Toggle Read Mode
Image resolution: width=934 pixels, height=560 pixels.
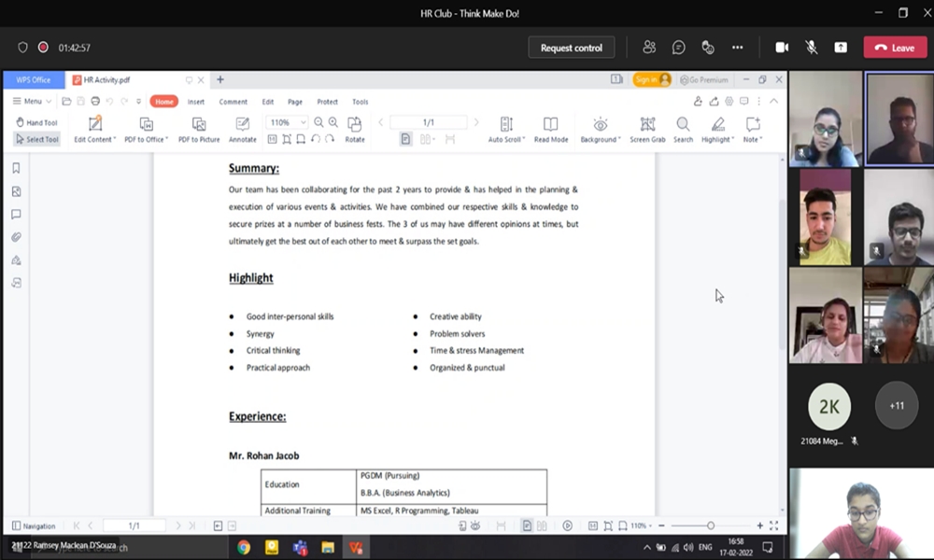(551, 130)
